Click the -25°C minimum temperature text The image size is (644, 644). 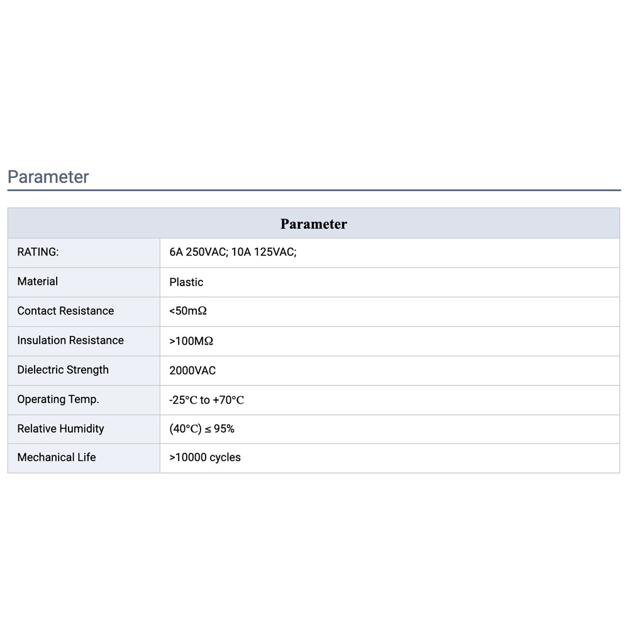183,400
